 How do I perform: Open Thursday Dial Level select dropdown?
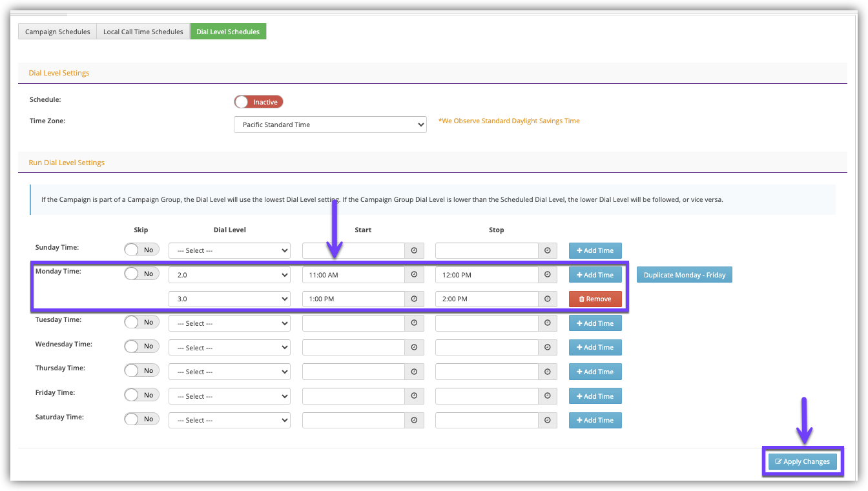click(x=229, y=372)
